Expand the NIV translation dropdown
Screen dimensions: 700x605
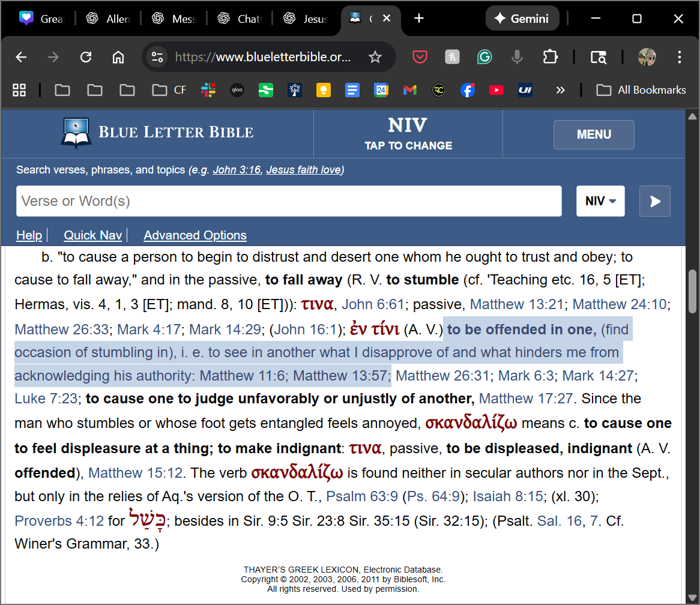click(x=600, y=201)
